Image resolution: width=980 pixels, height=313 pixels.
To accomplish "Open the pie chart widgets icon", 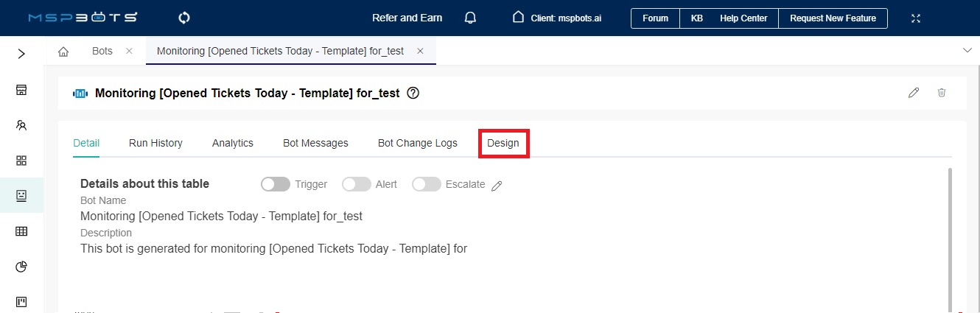I will (21, 266).
